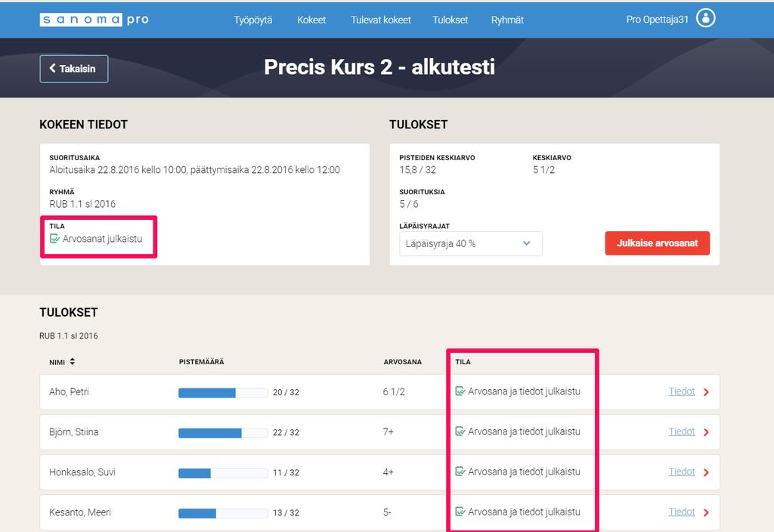Click the Pro Opettaja31 user name
774x532 pixels.
pyautogui.click(x=657, y=19)
